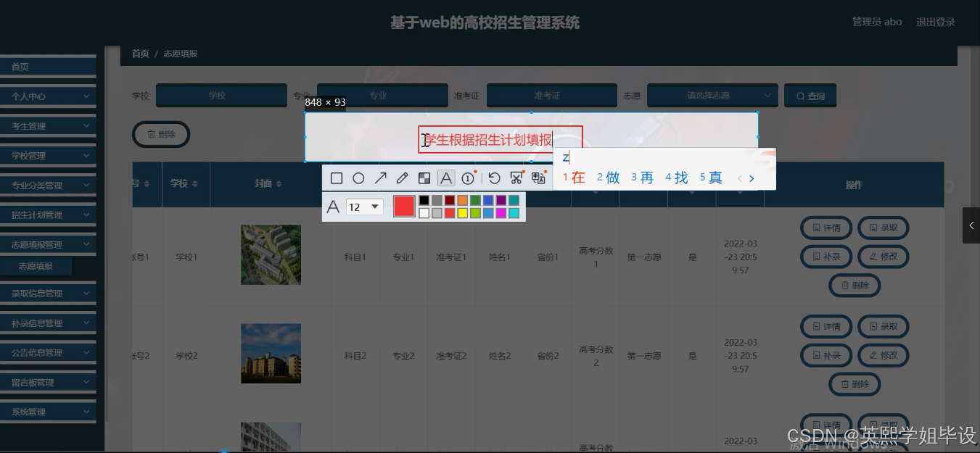The width and height of the screenshot is (980, 453).
Task: Click 录取 button for 学校2 row
Action: pos(884,326)
